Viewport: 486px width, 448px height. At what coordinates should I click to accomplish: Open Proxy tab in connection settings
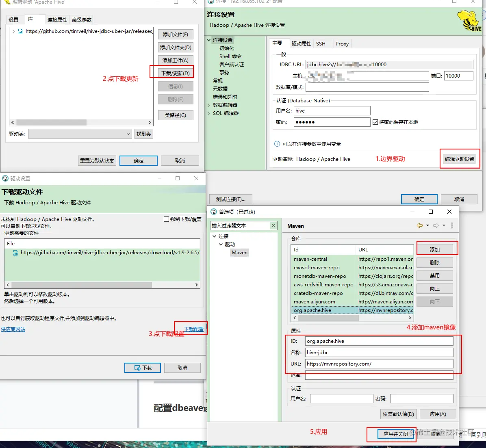[342, 44]
